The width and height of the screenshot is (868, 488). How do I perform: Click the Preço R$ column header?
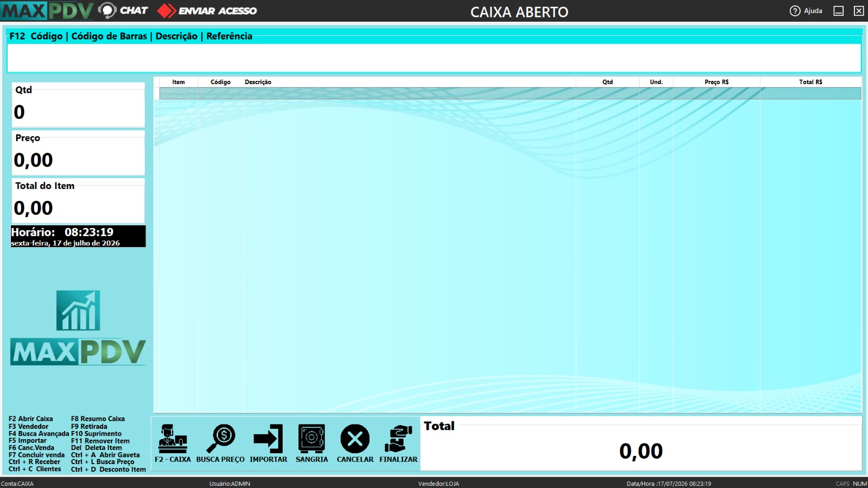pos(717,82)
